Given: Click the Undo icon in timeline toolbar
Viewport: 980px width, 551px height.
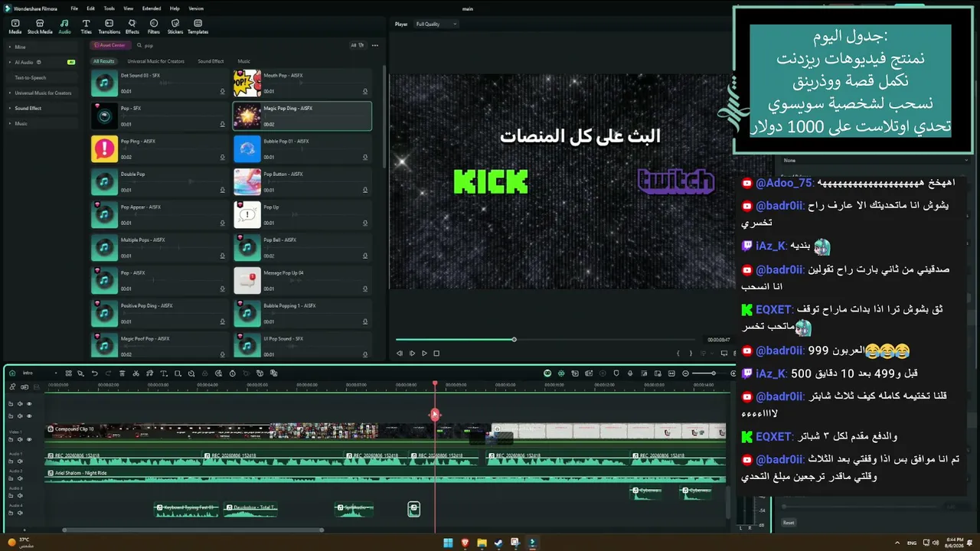Looking at the screenshot, I should pos(95,373).
